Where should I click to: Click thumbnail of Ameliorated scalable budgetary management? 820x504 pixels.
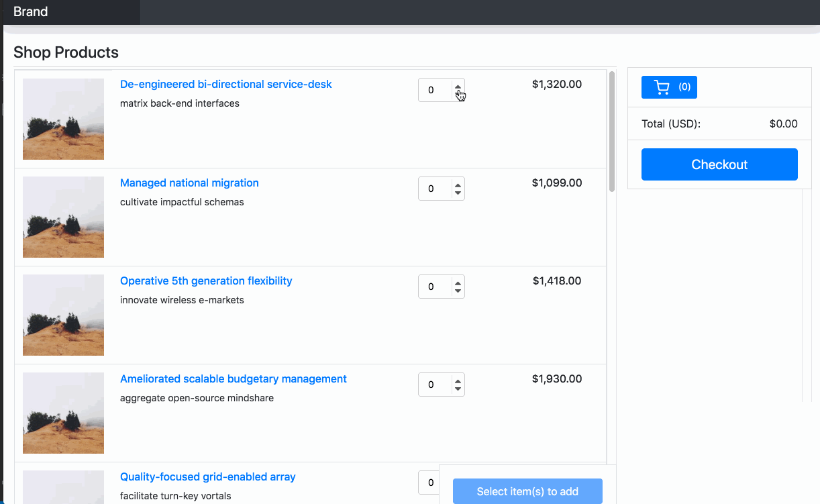coord(63,413)
